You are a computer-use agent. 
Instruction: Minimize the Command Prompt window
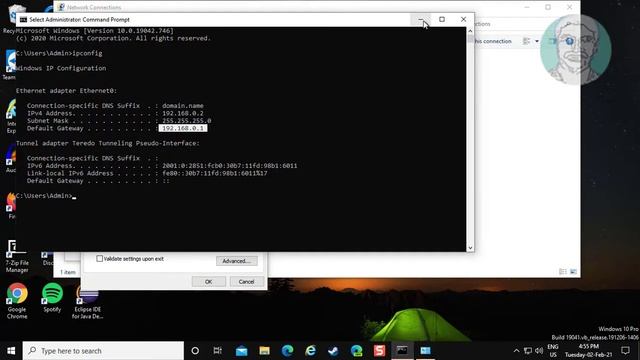point(420,19)
